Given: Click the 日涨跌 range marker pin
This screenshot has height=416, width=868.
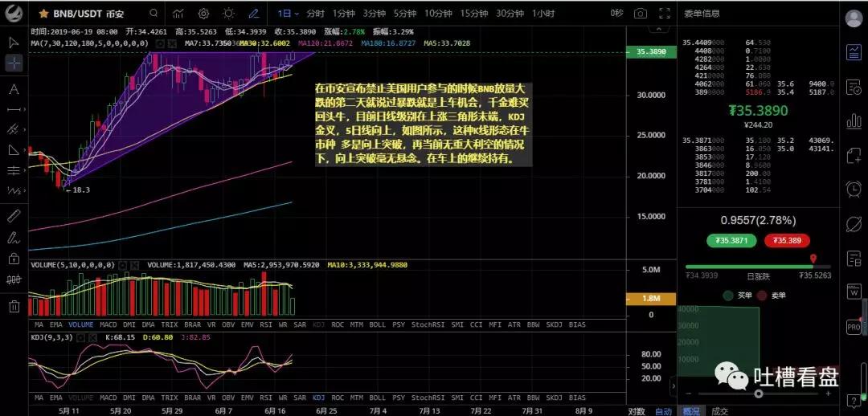Looking at the screenshot, I should (813, 259).
